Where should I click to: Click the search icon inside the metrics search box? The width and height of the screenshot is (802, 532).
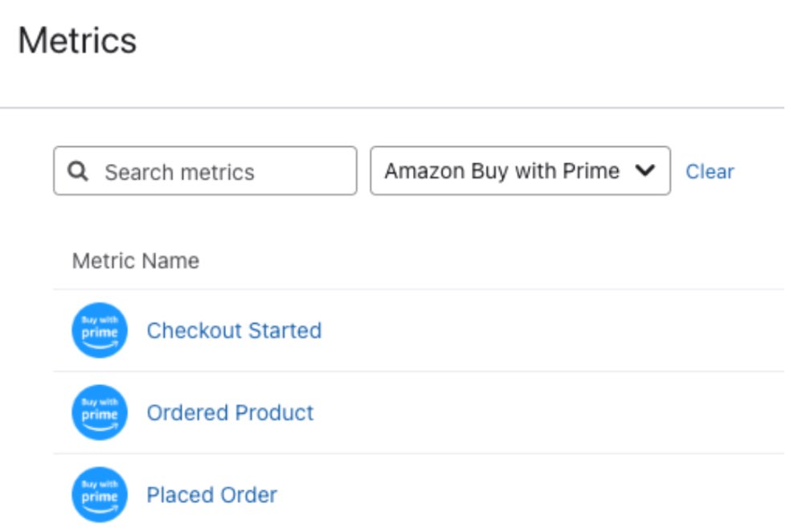78,170
